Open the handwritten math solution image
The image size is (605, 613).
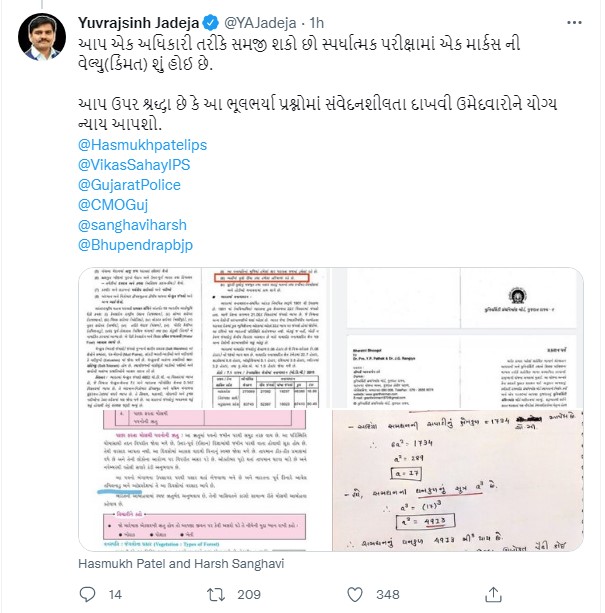pos(458,480)
